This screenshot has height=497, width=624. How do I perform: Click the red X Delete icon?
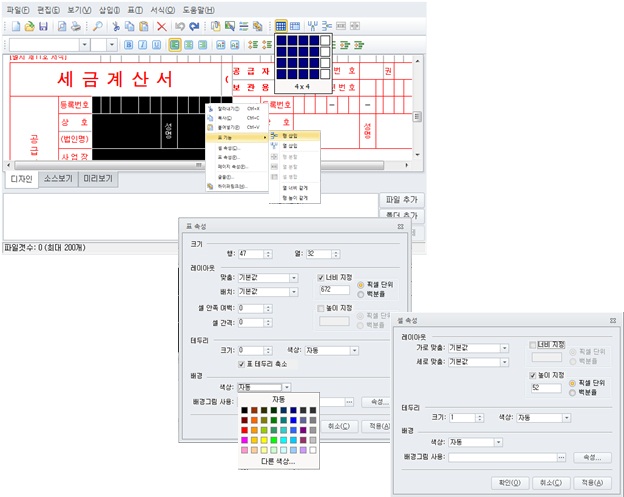tap(162, 26)
